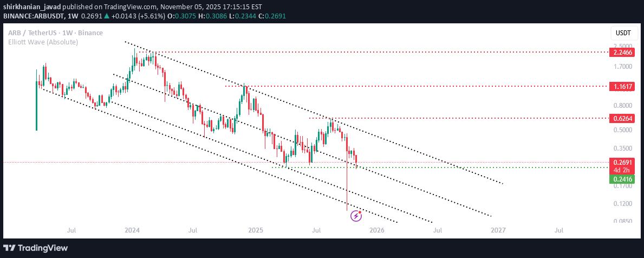
Task: Click the author name shirkhanian_javad
Action: coord(31,7)
